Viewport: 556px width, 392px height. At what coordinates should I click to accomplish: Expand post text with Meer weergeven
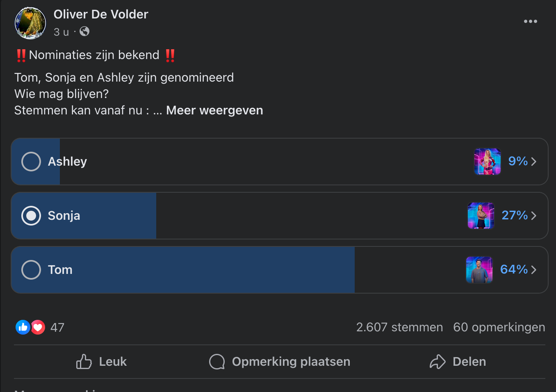[x=214, y=110]
